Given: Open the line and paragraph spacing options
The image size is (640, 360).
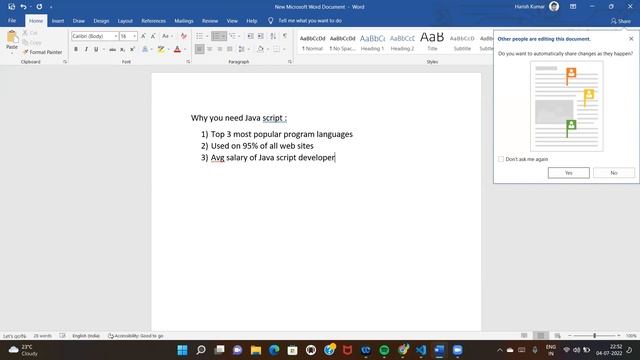Looking at the screenshot, I should pos(242,49).
